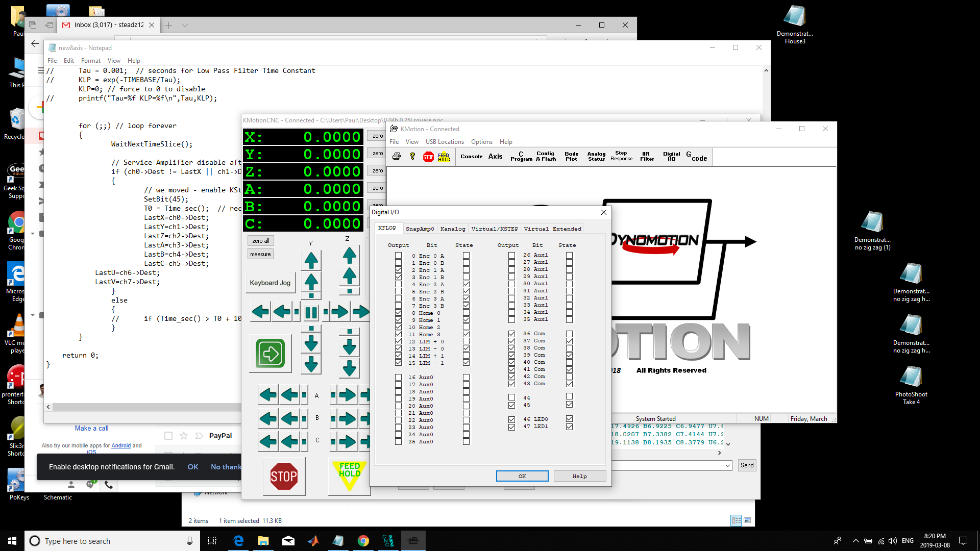Expand the console command dropdown beside Send
The height and width of the screenshot is (551, 980).
727,465
